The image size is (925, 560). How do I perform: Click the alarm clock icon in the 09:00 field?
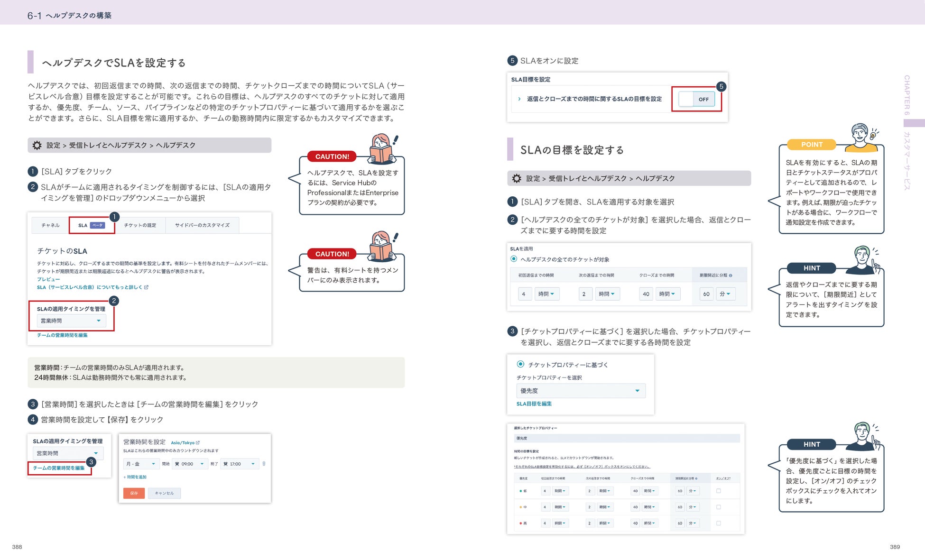[x=177, y=464]
